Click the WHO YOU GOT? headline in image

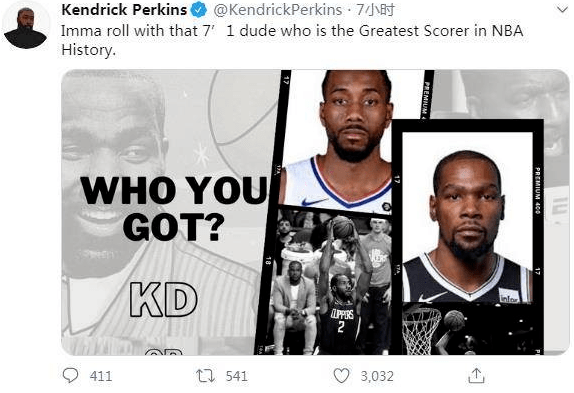(x=174, y=209)
